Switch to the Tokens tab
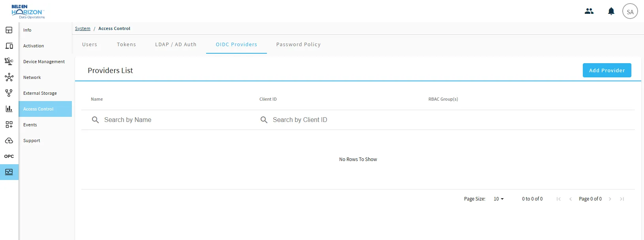The width and height of the screenshot is (644, 240). click(x=126, y=45)
